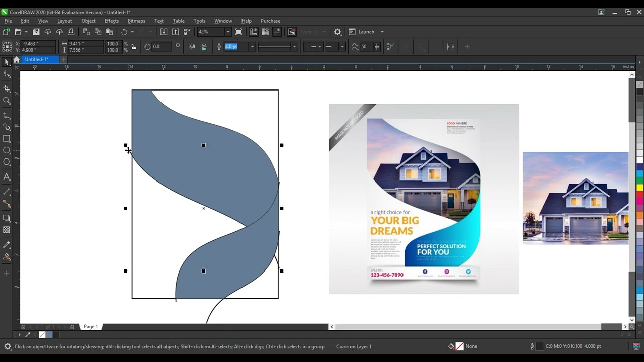The image size is (644, 362).
Task: Open the Bitmaps menu
Action: 136,21
